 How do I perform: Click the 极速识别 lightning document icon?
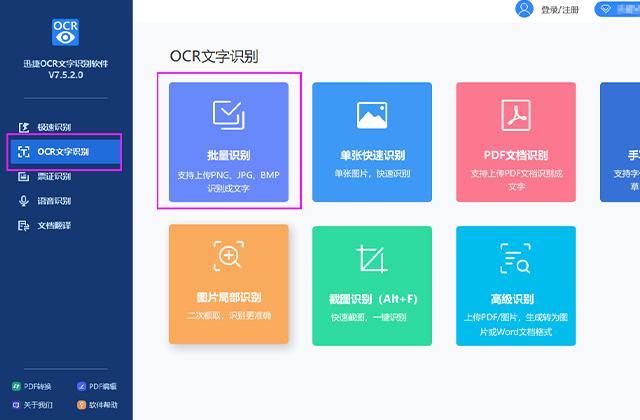(24, 127)
